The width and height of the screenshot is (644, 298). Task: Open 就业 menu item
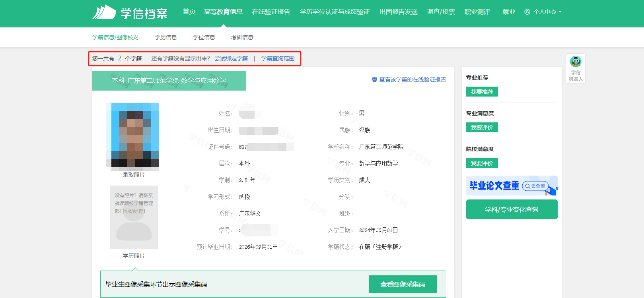click(509, 12)
